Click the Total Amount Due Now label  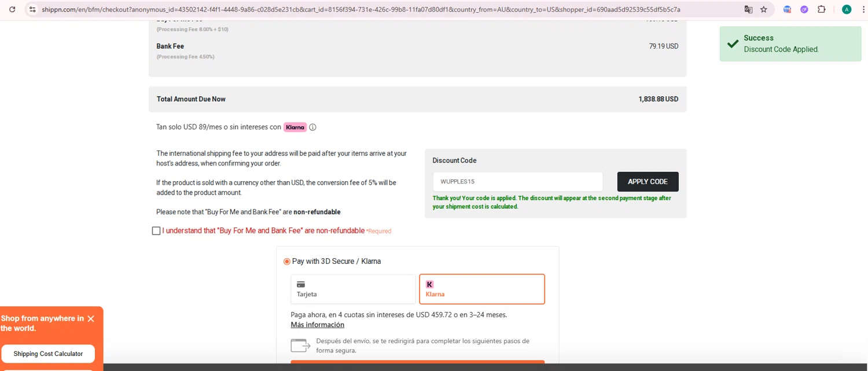[x=191, y=99]
